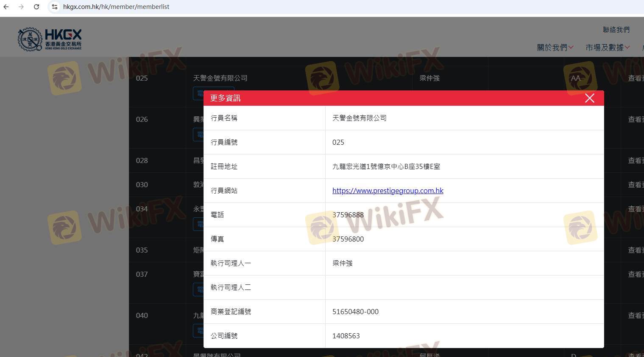644x357 pixels.
Task: Open the prestigegroup.com.hk website link
Action: (x=388, y=191)
